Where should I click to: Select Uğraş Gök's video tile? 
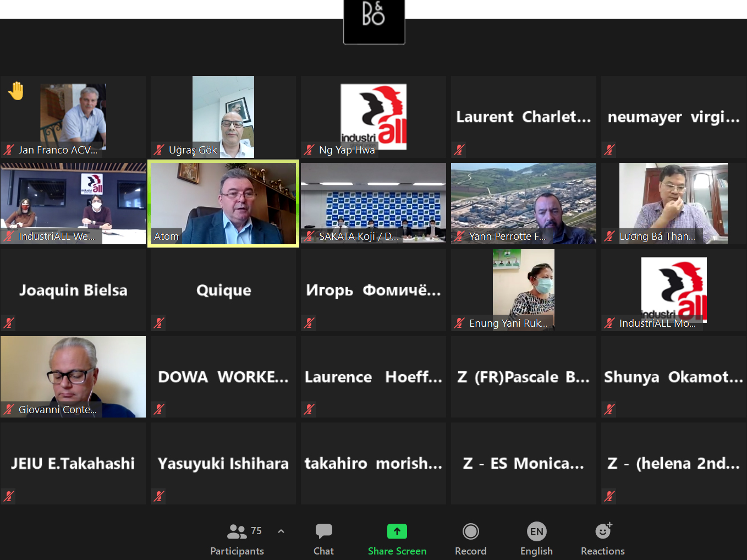223,117
